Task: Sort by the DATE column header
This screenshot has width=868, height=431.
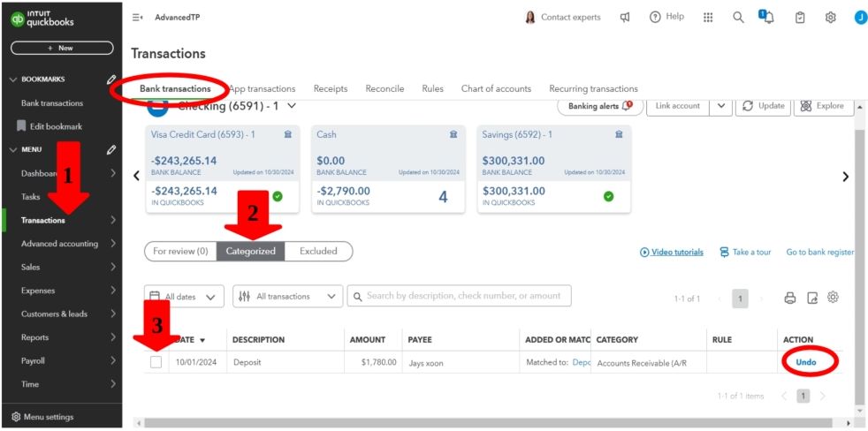Action: (x=190, y=340)
